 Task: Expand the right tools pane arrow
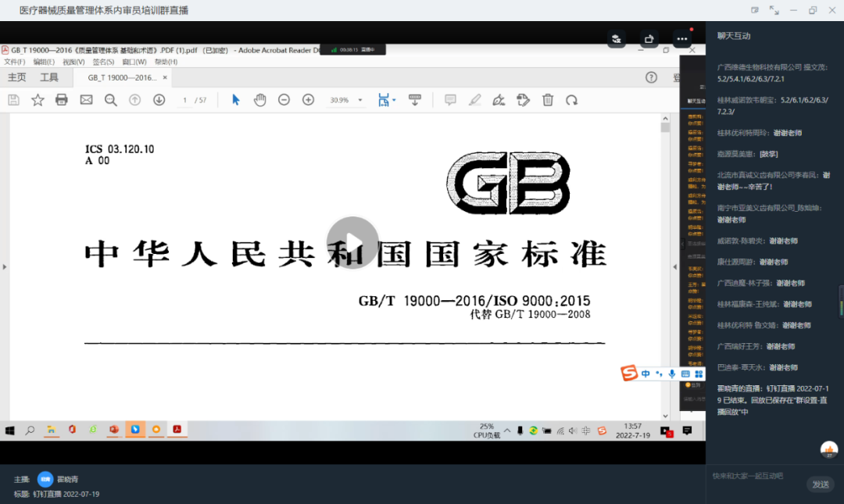tap(675, 266)
